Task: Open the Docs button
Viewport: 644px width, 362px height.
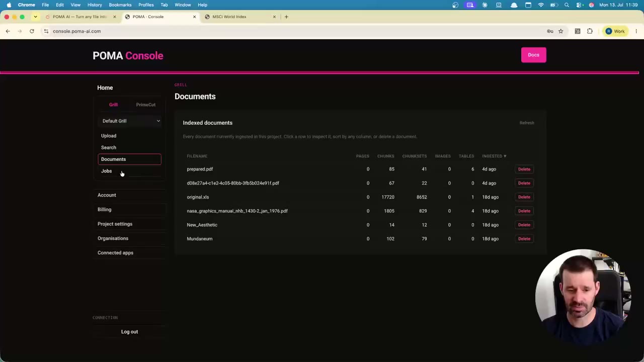Action: pos(533,55)
